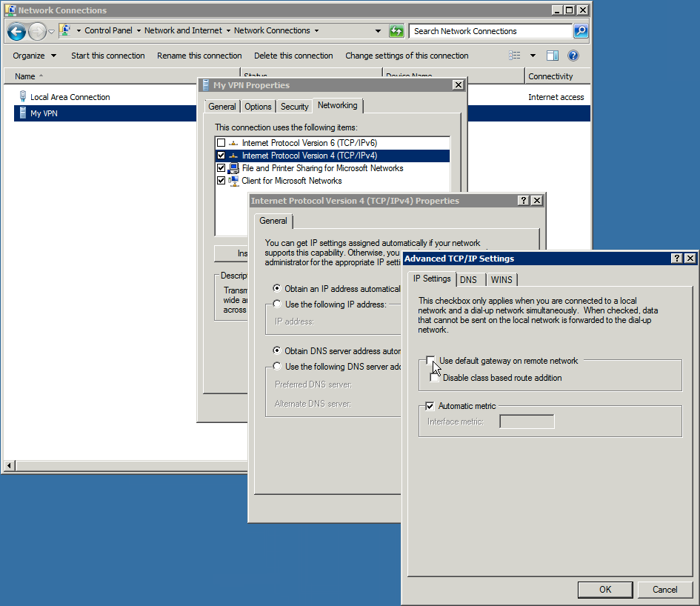This screenshot has width=700, height=606.
Task: Open the General tab in My VPN Properties
Action: [222, 106]
